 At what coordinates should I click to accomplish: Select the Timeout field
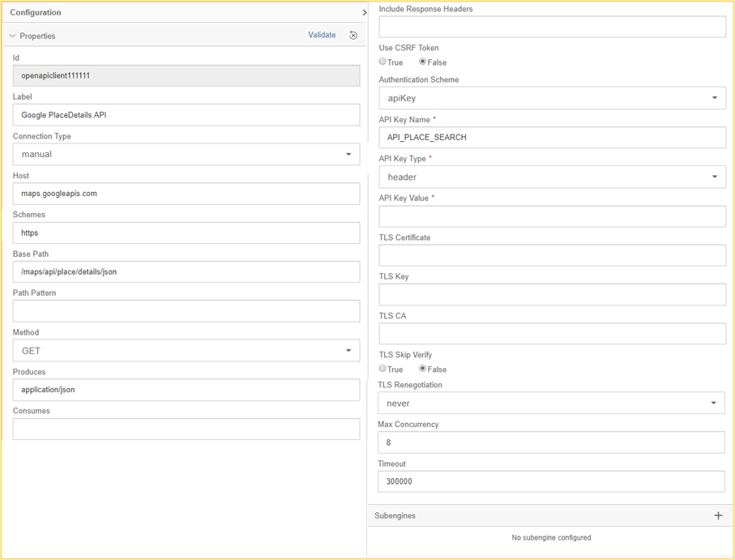[x=551, y=481]
